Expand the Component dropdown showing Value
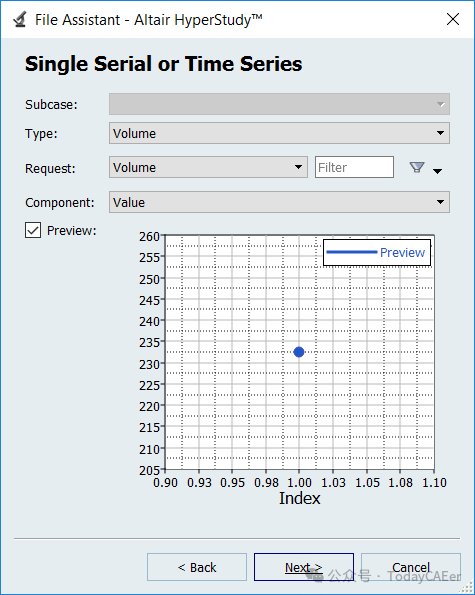 click(x=279, y=202)
